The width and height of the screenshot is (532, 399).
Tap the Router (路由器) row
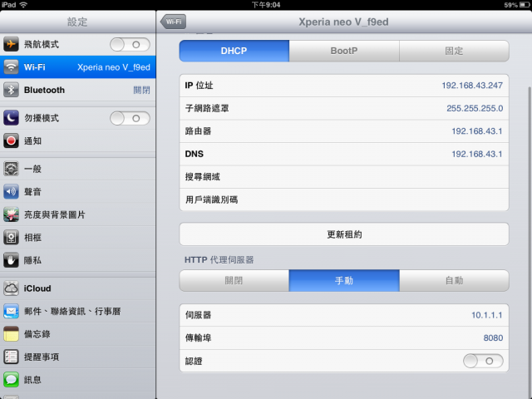coord(344,131)
